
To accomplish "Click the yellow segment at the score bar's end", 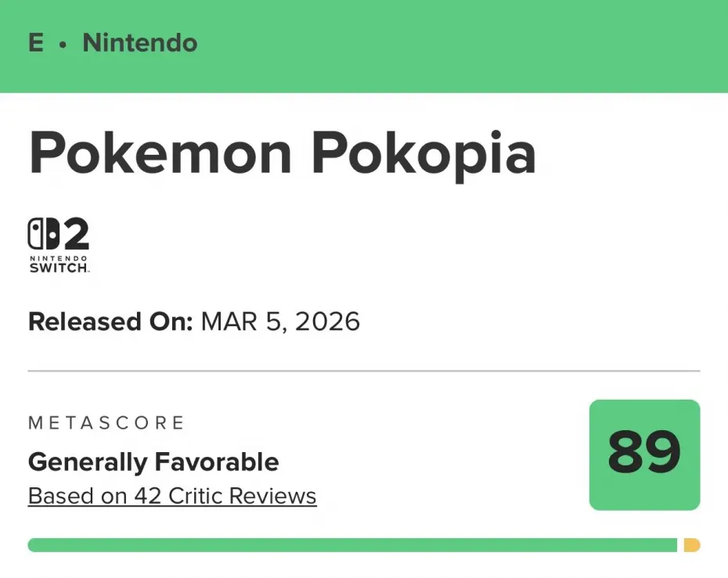I will pos(691,545).
